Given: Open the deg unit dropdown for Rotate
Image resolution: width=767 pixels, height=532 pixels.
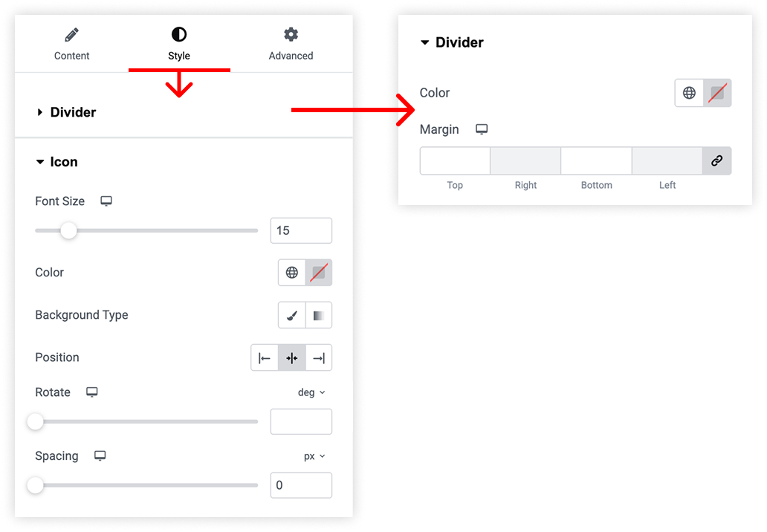Looking at the screenshot, I should coord(311,392).
